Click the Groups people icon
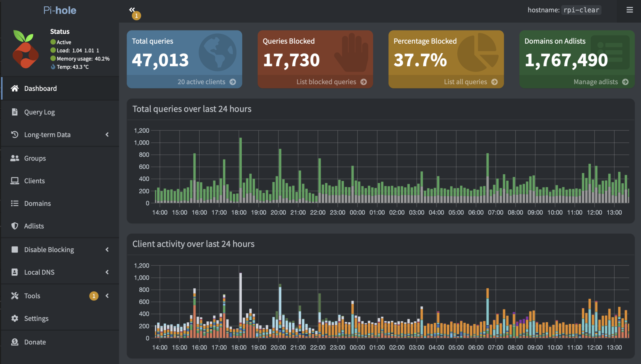 coord(15,158)
